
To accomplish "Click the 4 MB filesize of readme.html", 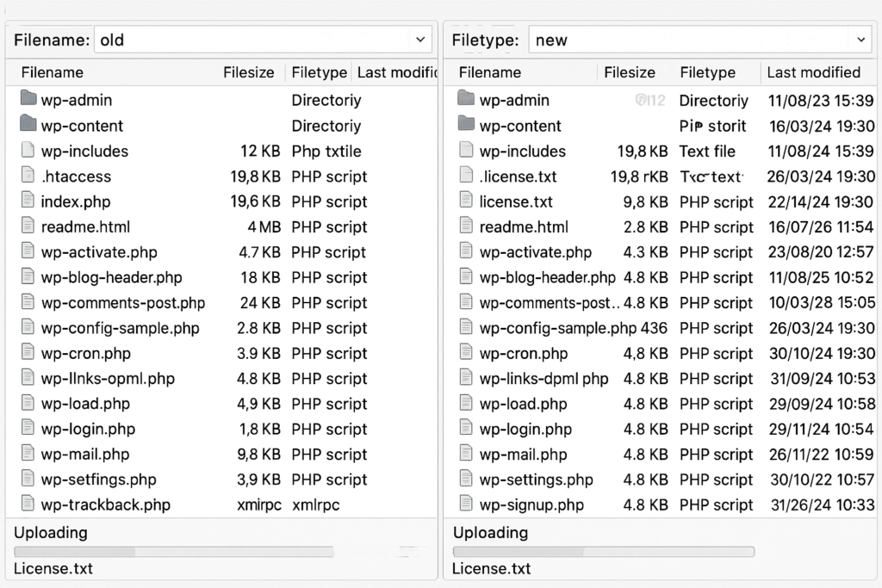I will point(264,227).
